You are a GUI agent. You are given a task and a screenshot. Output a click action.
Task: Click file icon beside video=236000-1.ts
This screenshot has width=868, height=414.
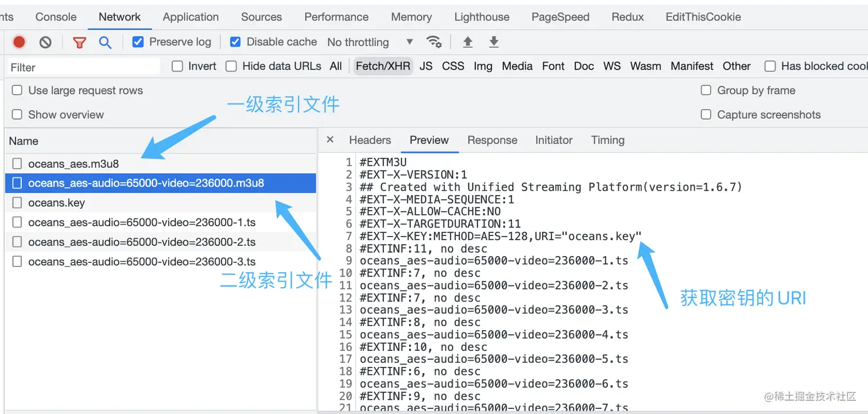click(x=17, y=222)
